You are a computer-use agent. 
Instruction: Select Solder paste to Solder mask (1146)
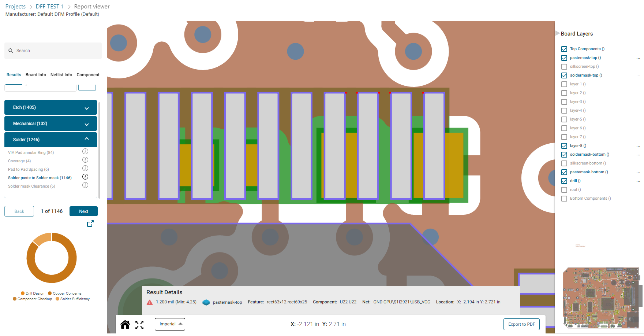40,178
